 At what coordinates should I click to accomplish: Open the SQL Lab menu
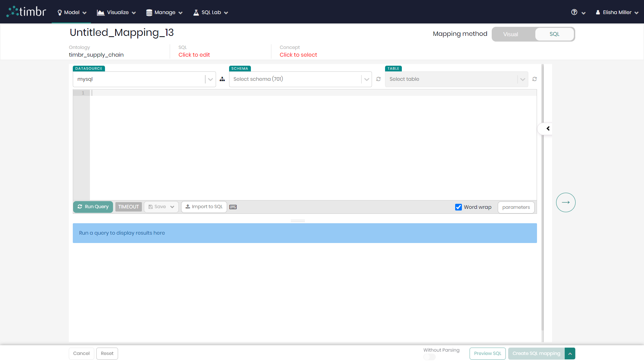tap(210, 12)
